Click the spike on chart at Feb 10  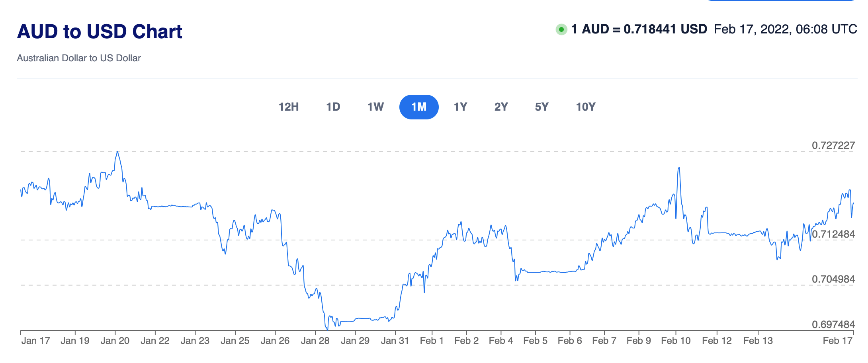coord(679,168)
